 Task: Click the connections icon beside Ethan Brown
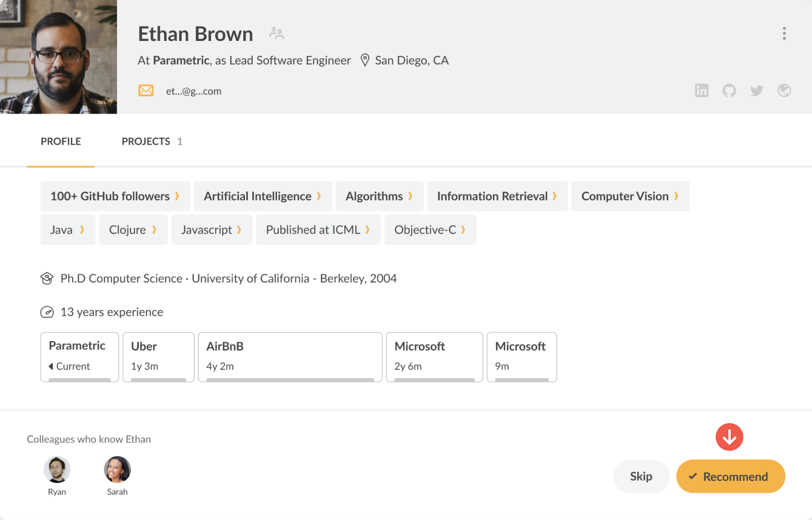[x=277, y=33]
